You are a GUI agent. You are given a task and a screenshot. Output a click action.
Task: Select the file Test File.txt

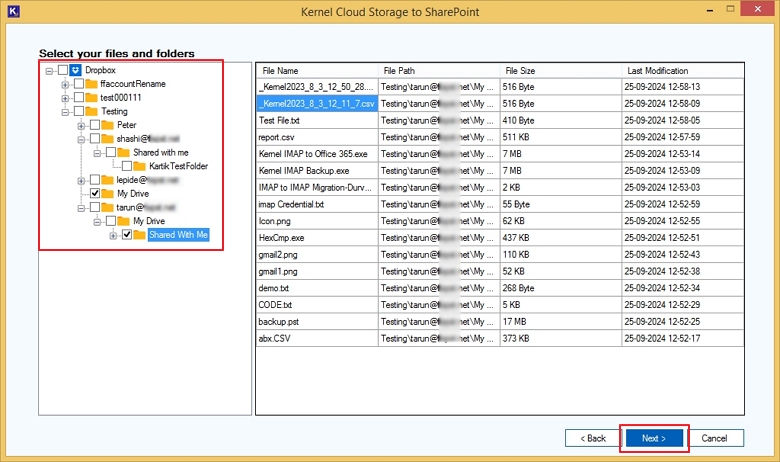click(x=317, y=120)
